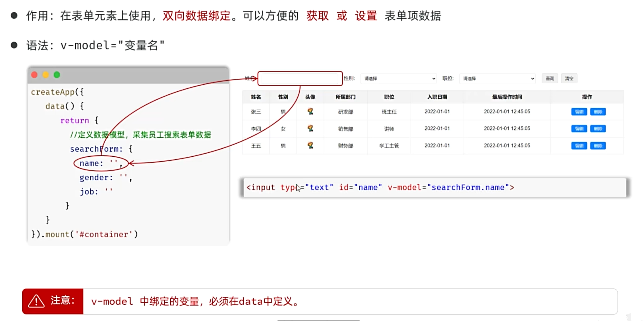Image resolution: width=644 pixels, height=321 pixels.
Task: Click the yellow window minimize dot
Action: [46, 75]
